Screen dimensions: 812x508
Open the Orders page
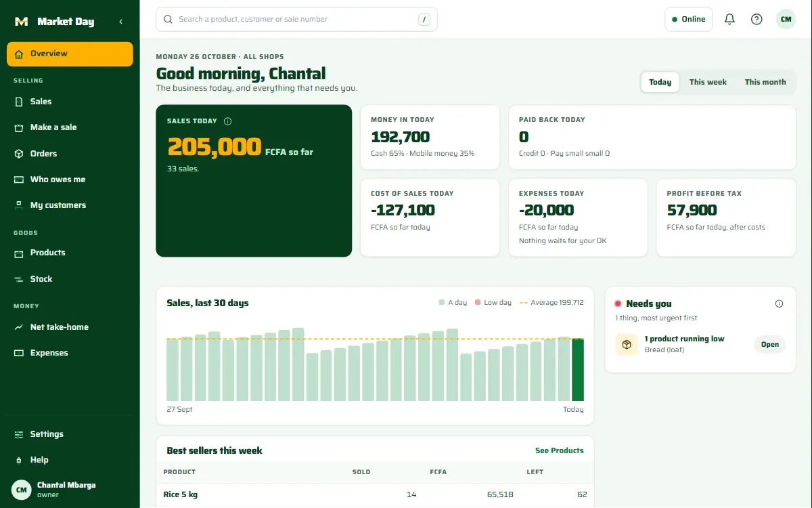coord(70,154)
